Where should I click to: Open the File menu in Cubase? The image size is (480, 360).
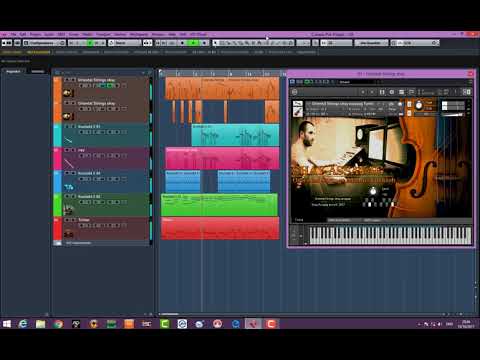(13, 34)
